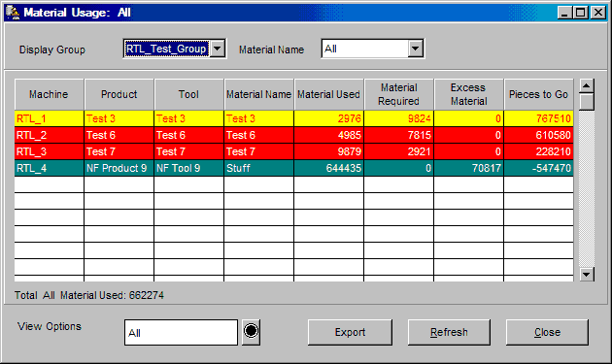Click Test 7 in the Tool column
Screen dimensions: 612x364
click(x=188, y=151)
